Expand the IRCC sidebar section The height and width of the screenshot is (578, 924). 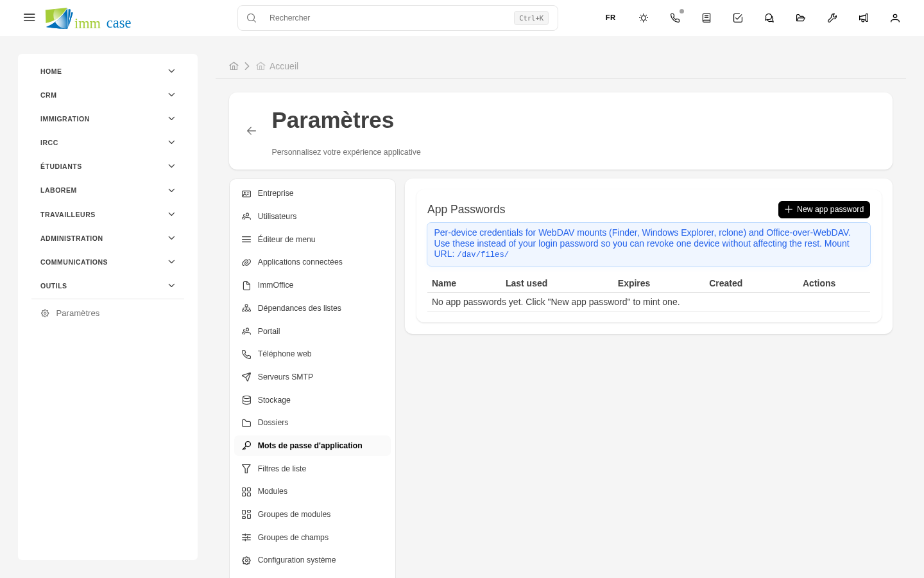coord(108,143)
